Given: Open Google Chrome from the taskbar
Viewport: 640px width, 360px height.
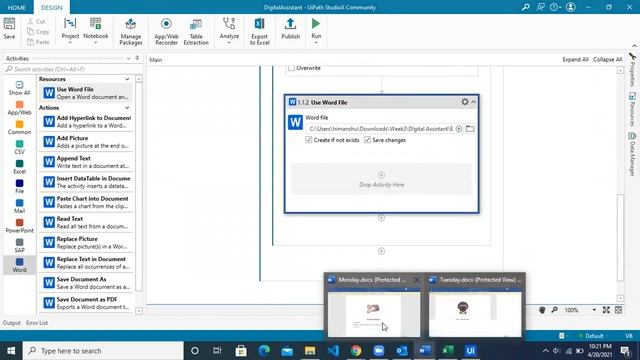Looking at the screenshot, I should coord(356,351).
